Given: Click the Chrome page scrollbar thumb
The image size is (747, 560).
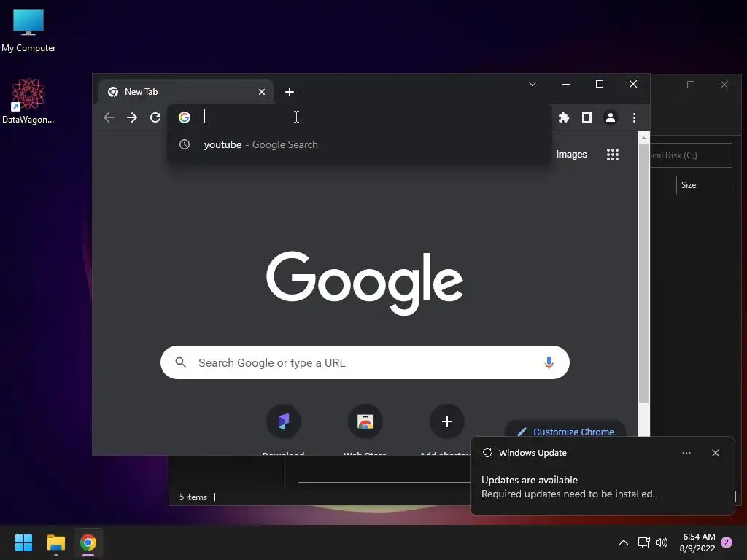Looking at the screenshot, I should point(643,274).
